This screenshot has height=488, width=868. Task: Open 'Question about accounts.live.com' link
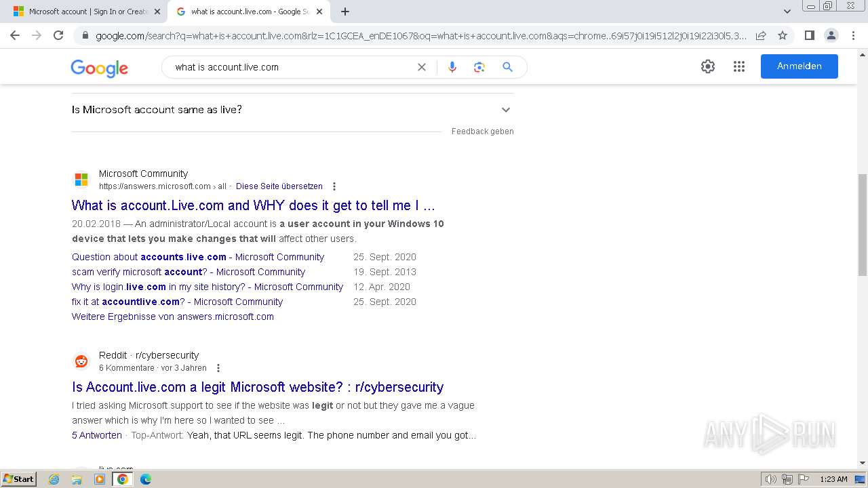point(198,257)
